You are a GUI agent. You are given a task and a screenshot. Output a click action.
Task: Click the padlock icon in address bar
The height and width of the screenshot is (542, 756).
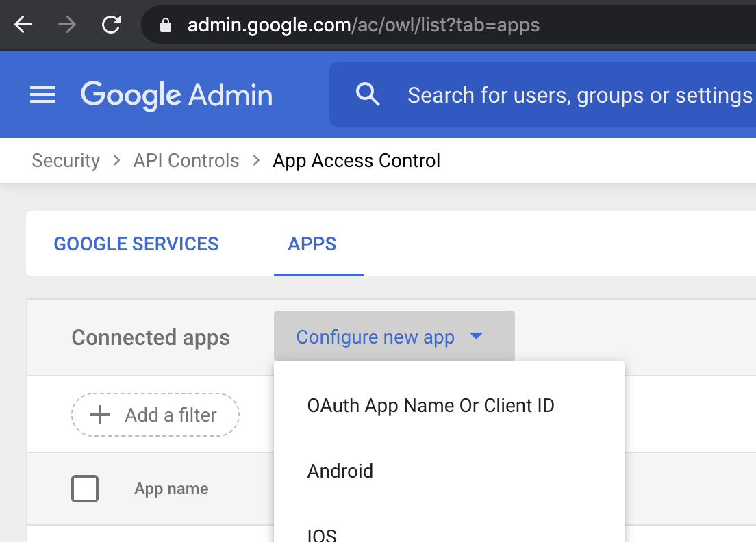(165, 25)
